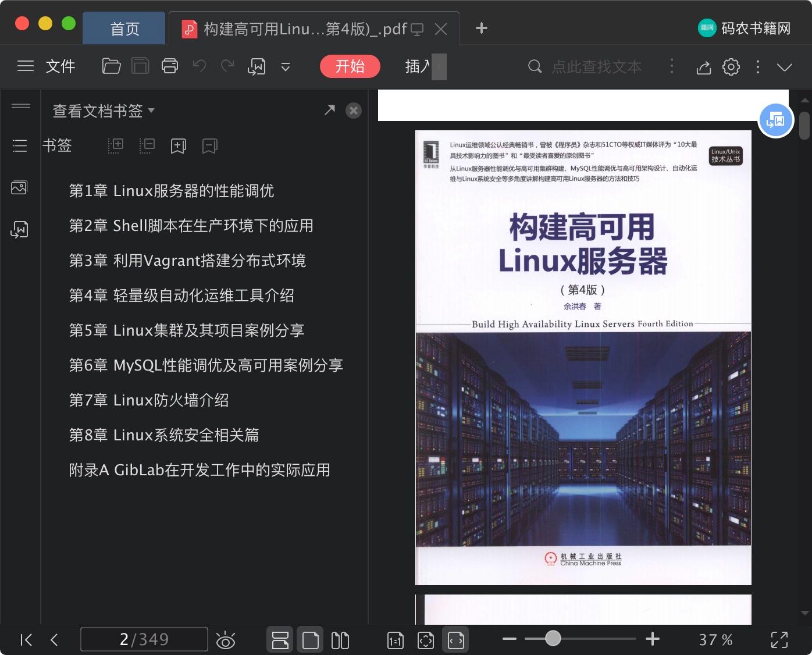Open bookmark 第3章 利用Vagrant搭建分布式环境
Screen dimensions: 812x655
click(187, 261)
